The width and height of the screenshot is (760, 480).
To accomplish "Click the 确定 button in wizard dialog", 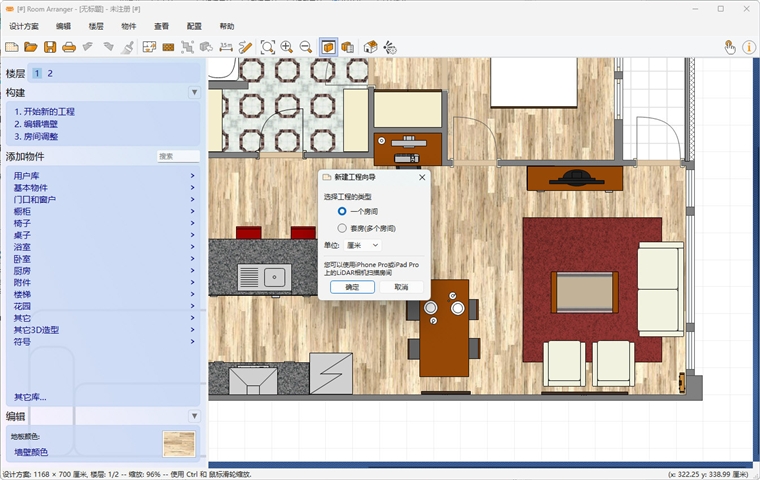I will pyautogui.click(x=352, y=287).
